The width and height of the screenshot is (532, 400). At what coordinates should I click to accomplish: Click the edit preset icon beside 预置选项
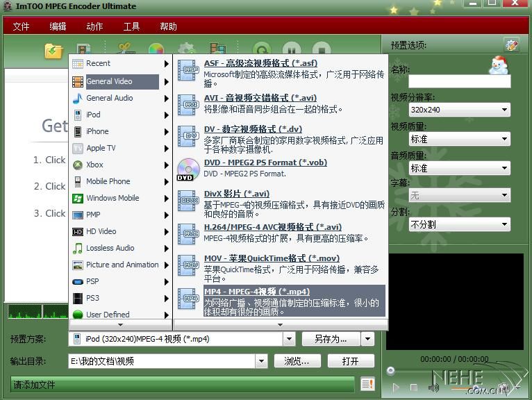pos(512,45)
